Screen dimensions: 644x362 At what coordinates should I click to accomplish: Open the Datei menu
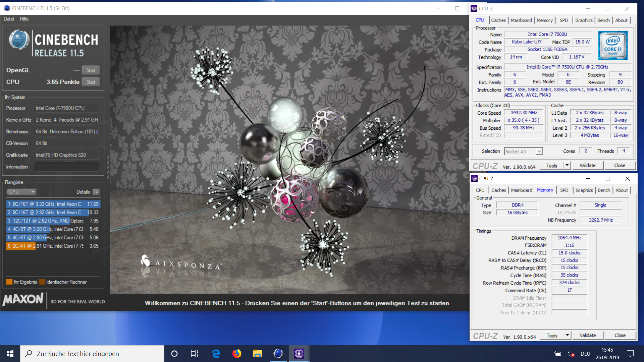pos(9,19)
